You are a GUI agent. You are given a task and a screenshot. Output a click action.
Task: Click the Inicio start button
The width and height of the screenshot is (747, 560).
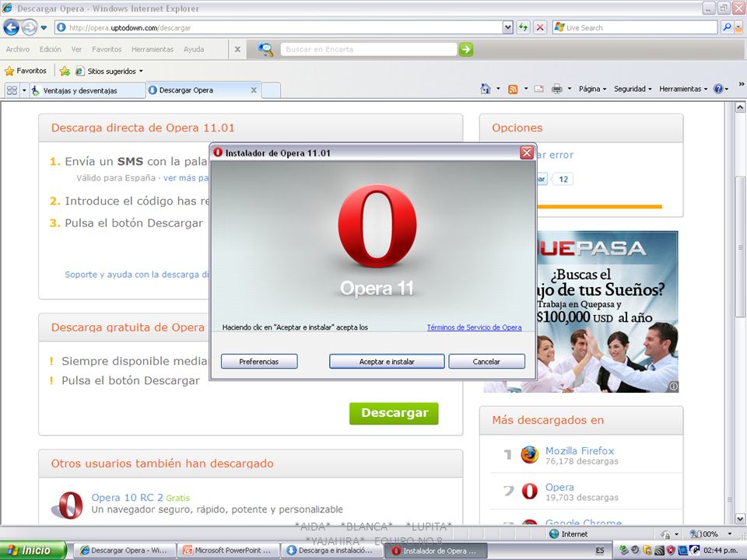33,551
